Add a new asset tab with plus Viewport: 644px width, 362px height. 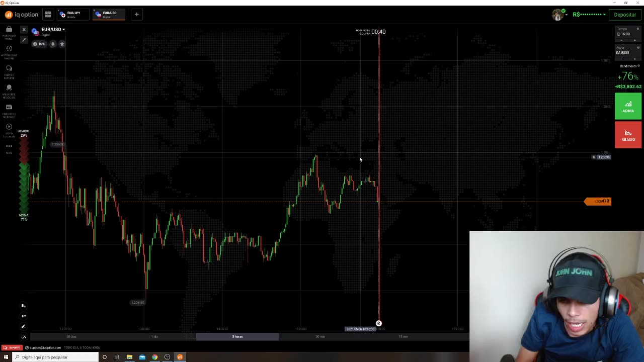pos(136,15)
